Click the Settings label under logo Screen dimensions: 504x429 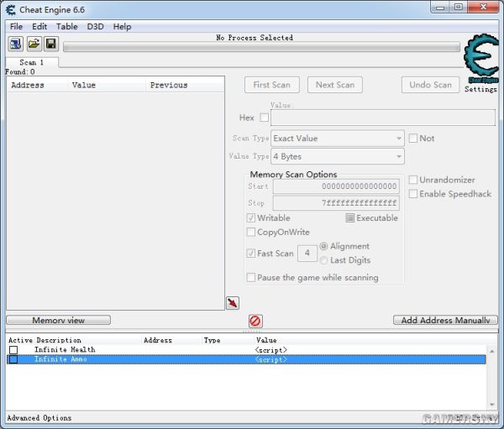tap(480, 89)
